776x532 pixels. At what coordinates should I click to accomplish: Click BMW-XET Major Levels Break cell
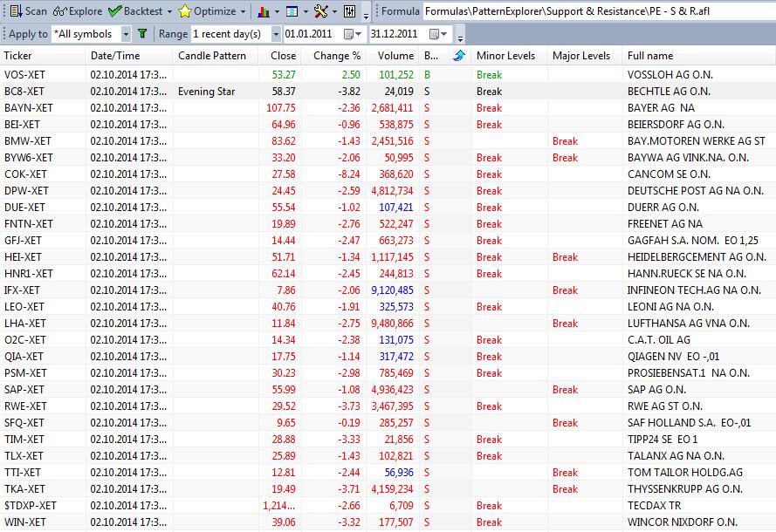565,141
